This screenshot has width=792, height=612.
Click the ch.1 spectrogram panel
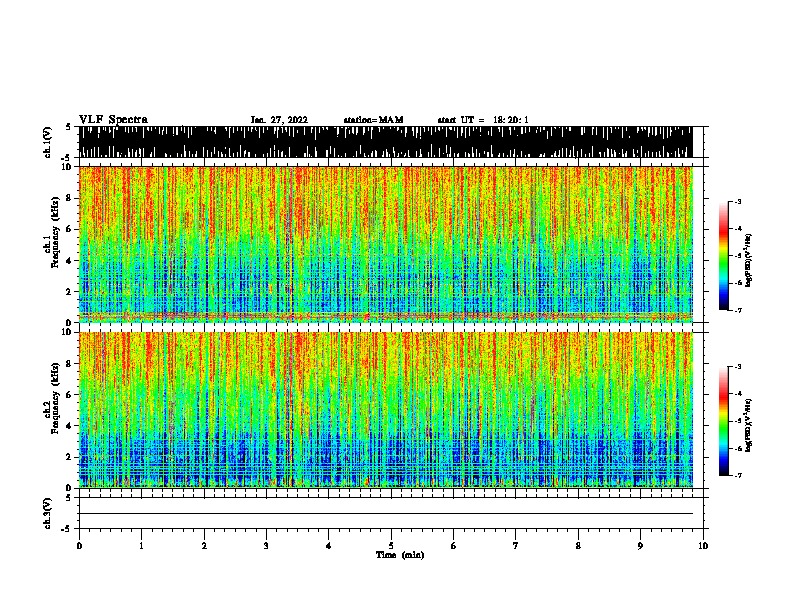tap(386, 244)
